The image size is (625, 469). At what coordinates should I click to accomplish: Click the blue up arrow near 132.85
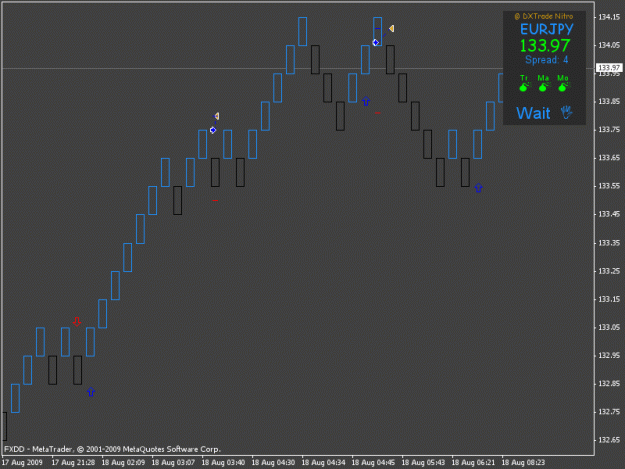coord(91,392)
